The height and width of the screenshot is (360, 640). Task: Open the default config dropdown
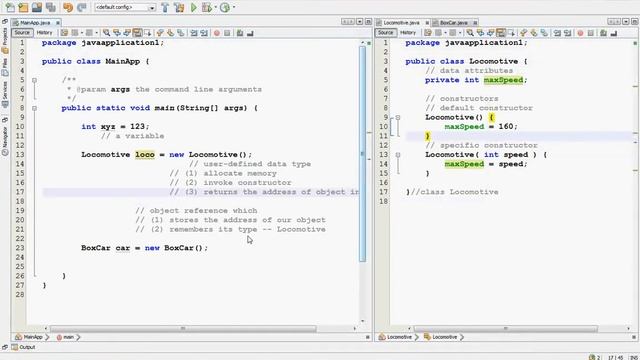point(125,7)
